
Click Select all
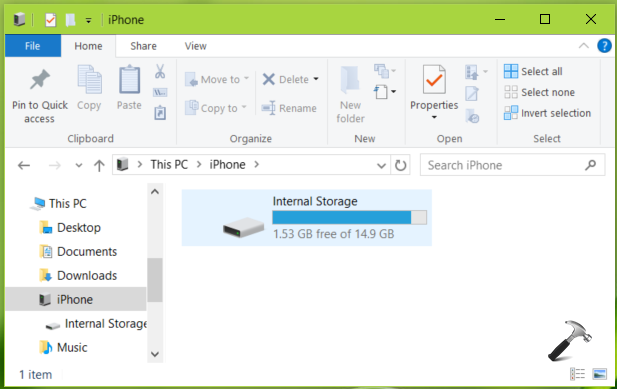(533, 71)
